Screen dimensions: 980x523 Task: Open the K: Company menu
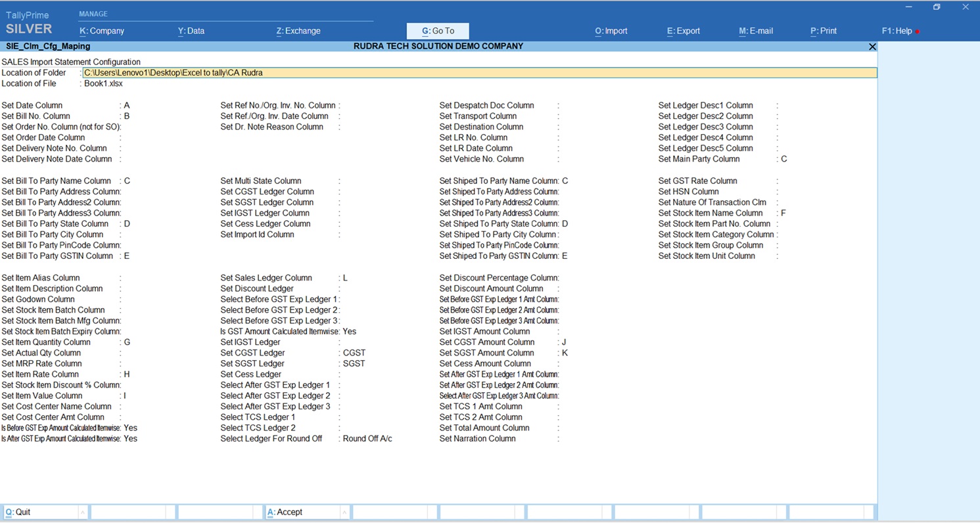tap(102, 31)
